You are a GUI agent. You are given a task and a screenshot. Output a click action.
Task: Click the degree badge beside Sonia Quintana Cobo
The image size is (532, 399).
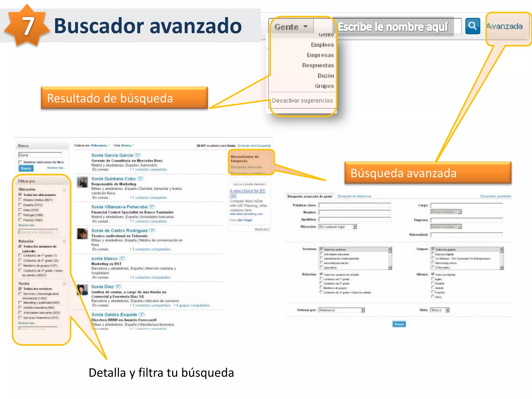(140, 178)
